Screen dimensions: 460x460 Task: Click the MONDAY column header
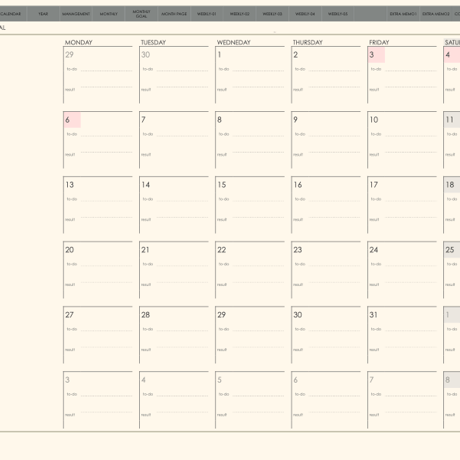(x=79, y=42)
